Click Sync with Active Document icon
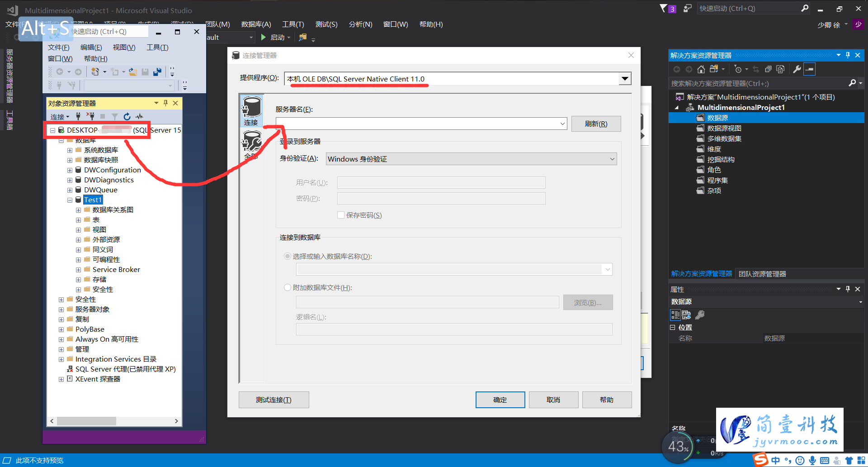Screen dimensions: 868x467 756,69
